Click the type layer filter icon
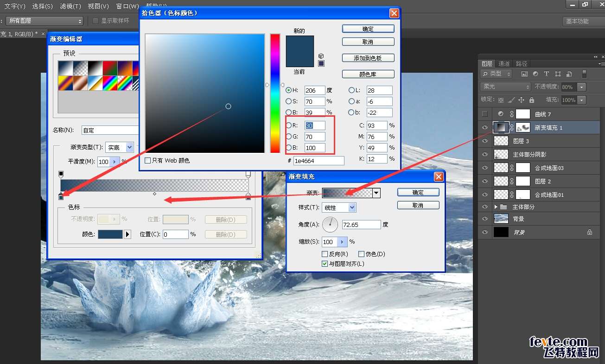This screenshot has height=364, width=605. tap(547, 74)
